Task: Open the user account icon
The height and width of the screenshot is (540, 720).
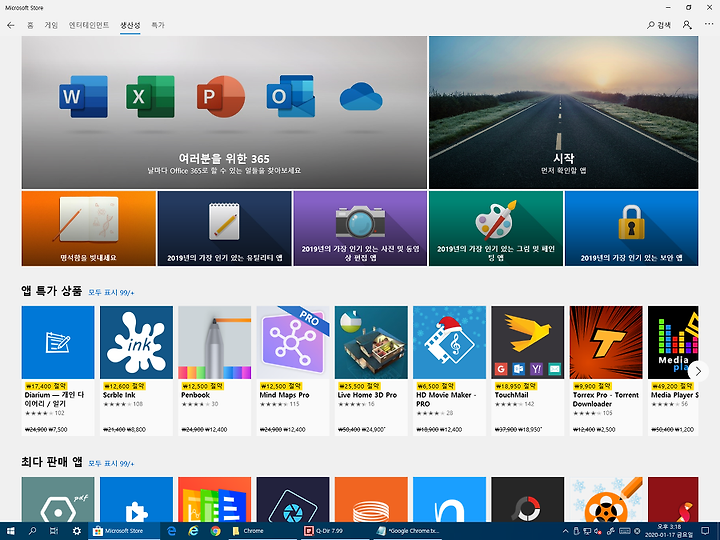Action: pos(687,25)
